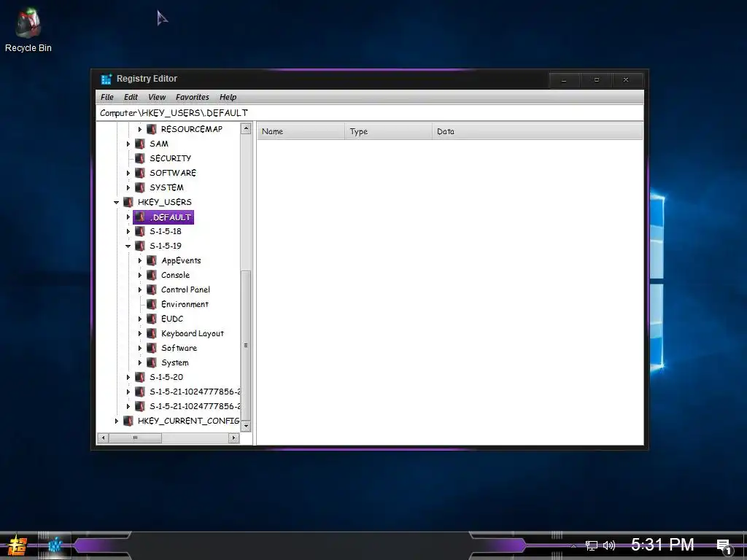Click the S-1-5-19 key folder icon

[x=140, y=246]
